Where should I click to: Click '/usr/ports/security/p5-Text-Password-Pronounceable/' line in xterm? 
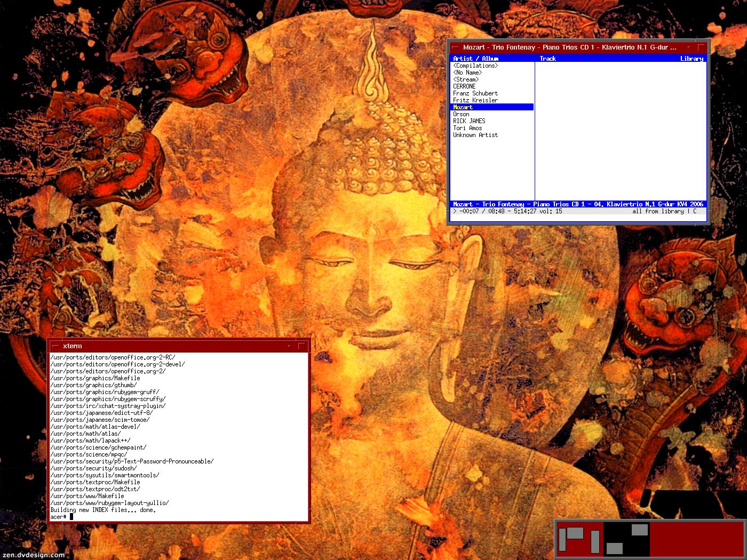pos(132,461)
